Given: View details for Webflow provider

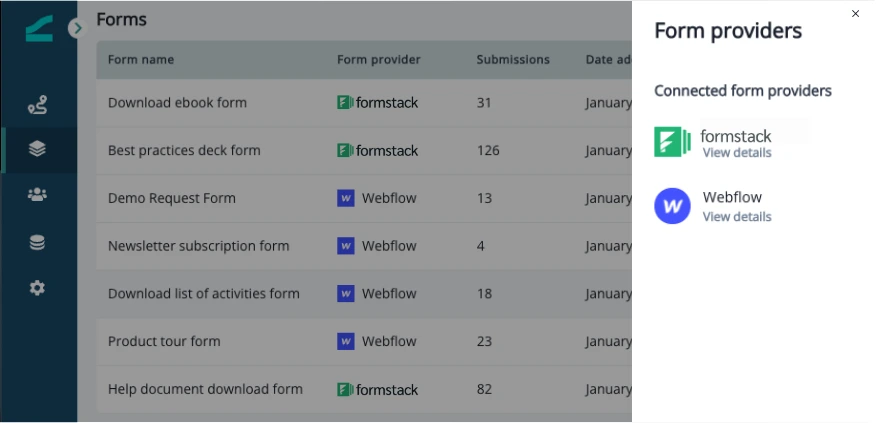Looking at the screenshot, I should tap(737, 217).
